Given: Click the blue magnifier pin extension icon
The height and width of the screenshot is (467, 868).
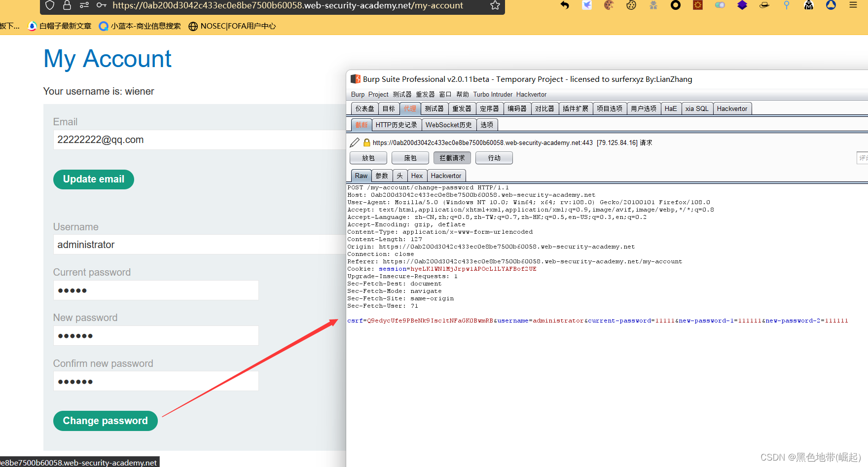Looking at the screenshot, I should (x=787, y=5).
